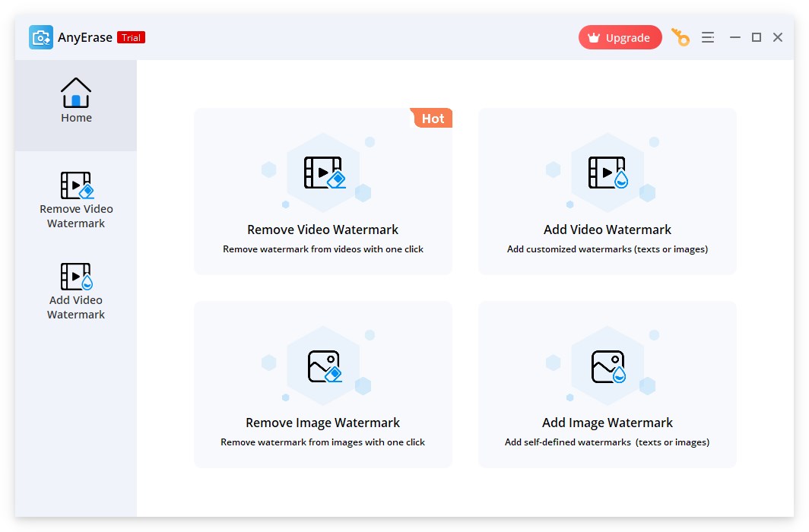
Task: Open the key registration icon
Action: click(681, 37)
